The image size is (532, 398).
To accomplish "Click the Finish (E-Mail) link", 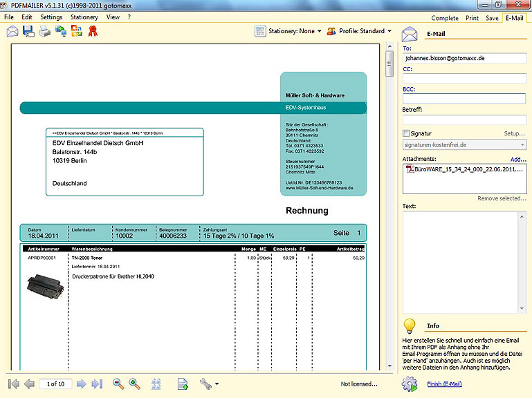I will 444,384.
